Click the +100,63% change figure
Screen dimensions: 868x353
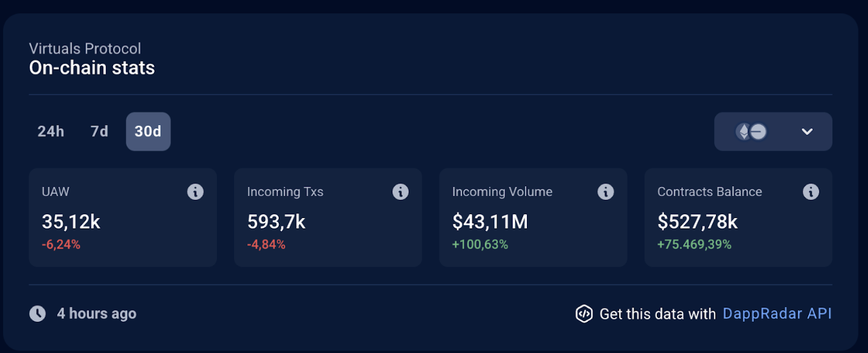point(480,245)
